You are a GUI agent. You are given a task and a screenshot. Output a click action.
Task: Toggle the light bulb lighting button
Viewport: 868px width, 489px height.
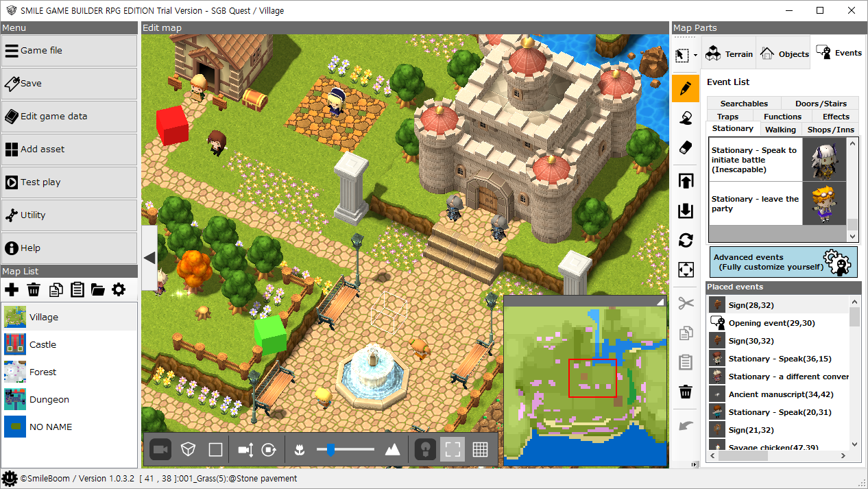pos(426,450)
